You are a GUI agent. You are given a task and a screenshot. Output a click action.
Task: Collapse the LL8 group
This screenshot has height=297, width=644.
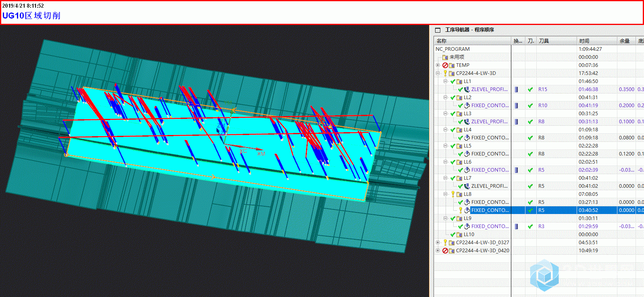pyautogui.click(x=446, y=194)
